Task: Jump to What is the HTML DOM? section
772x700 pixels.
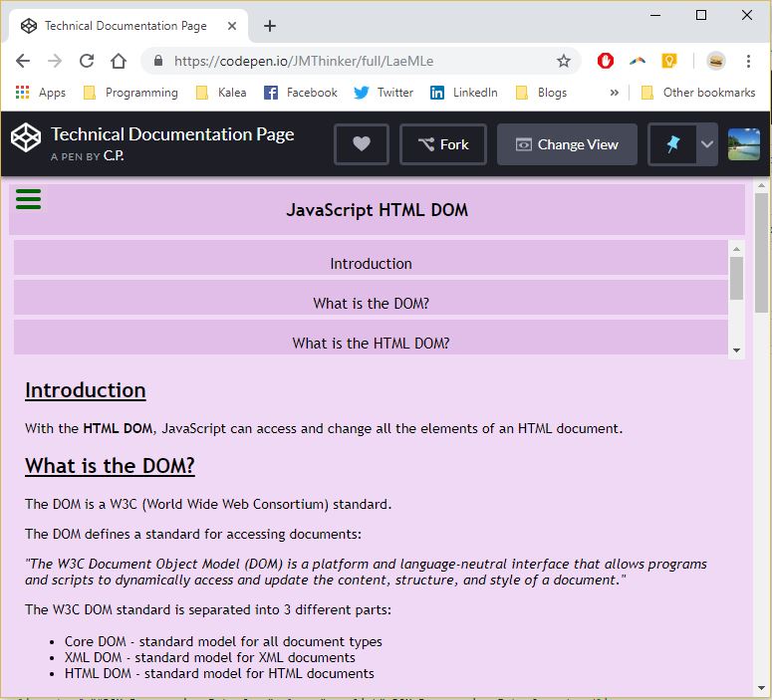Action: [x=371, y=343]
